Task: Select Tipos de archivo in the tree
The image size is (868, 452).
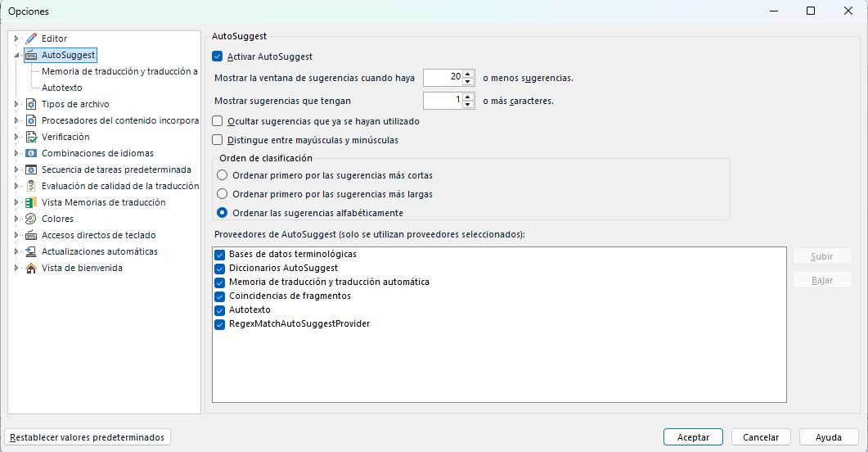Action: pos(75,104)
